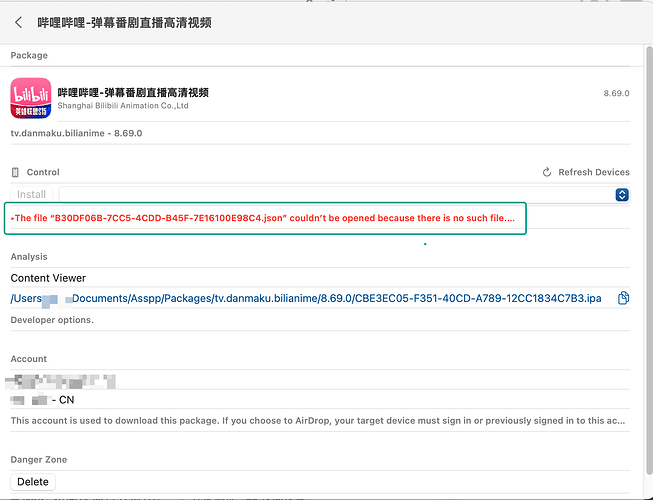This screenshot has width=653, height=500.
Task: Click the Developer options. caption
Action: pos(52,320)
